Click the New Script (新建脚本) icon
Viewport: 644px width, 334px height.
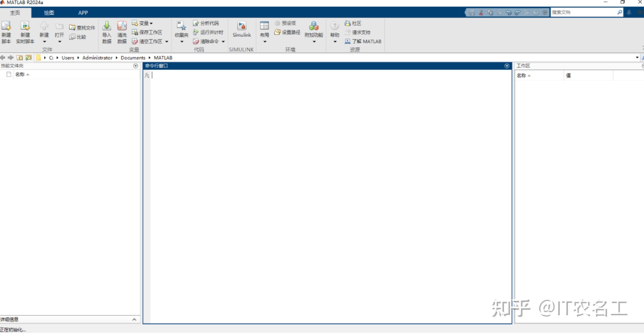coord(6,26)
